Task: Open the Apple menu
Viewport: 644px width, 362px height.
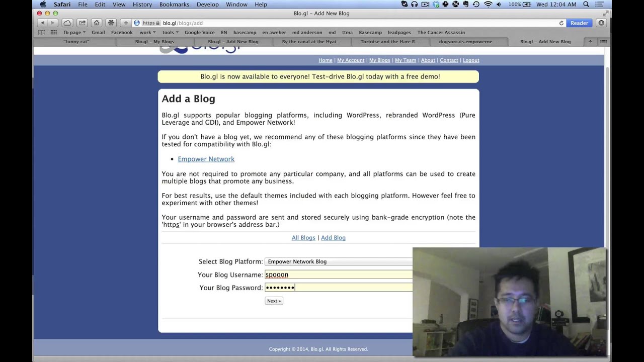Action: click(x=43, y=5)
